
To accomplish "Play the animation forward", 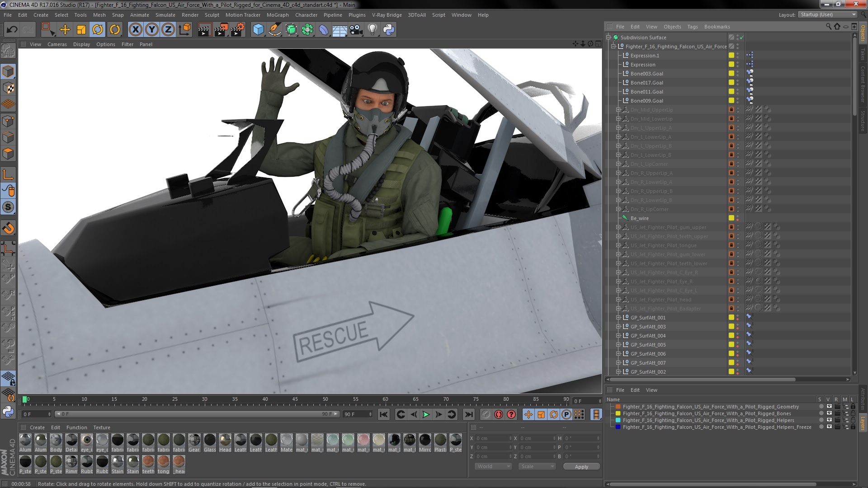I will point(426,414).
